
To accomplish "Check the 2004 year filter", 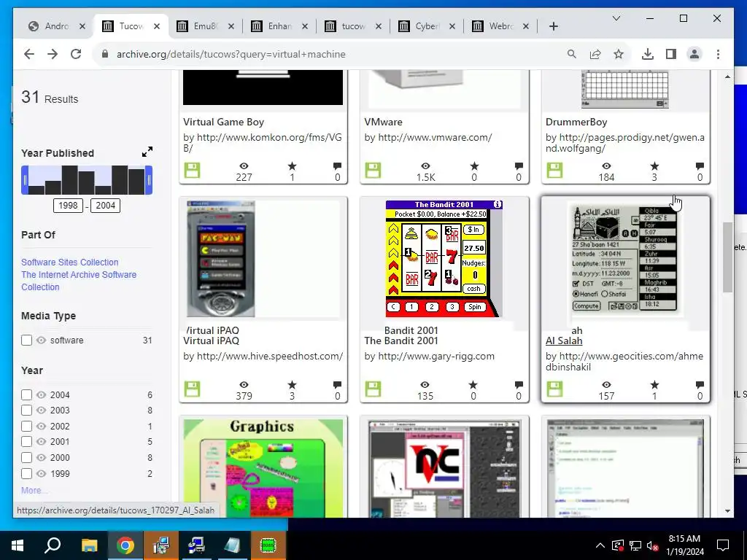I will 27,394.
